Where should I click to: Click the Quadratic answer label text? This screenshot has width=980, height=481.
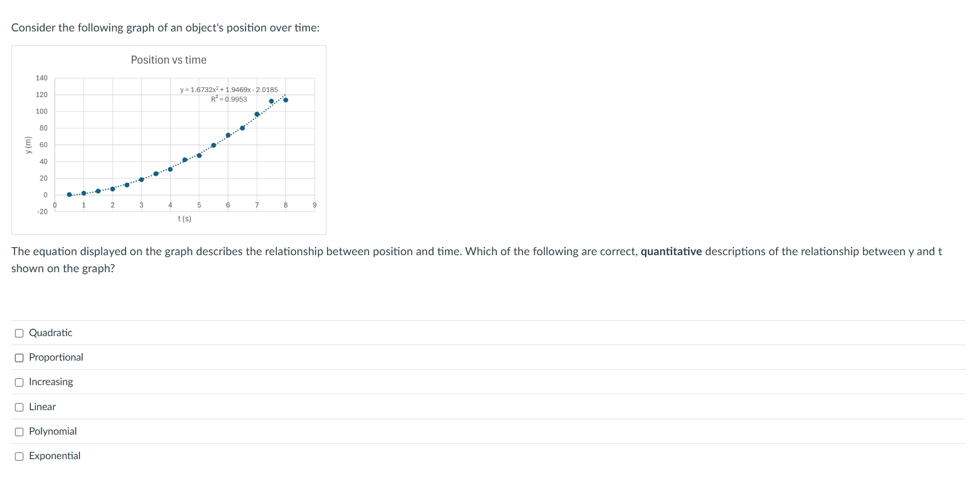point(51,332)
